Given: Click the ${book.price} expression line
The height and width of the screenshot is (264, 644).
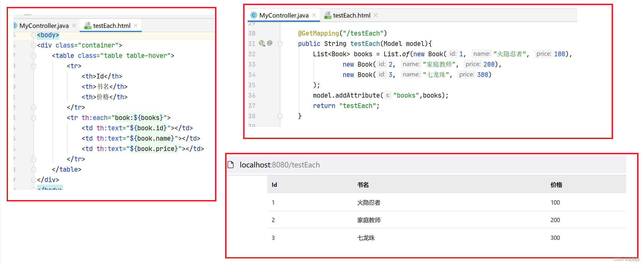Looking at the screenshot, I should pyautogui.click(x=143, y=149).
